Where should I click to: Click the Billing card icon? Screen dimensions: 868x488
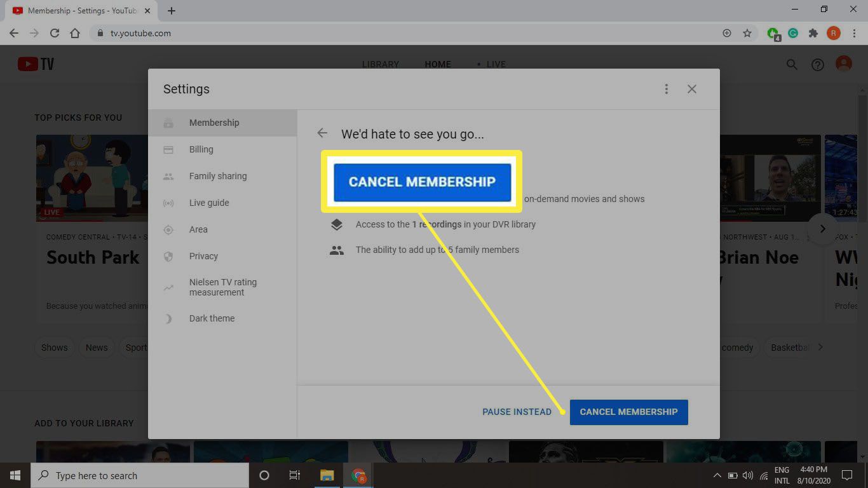pyautogui.click(x=168, y=149)
